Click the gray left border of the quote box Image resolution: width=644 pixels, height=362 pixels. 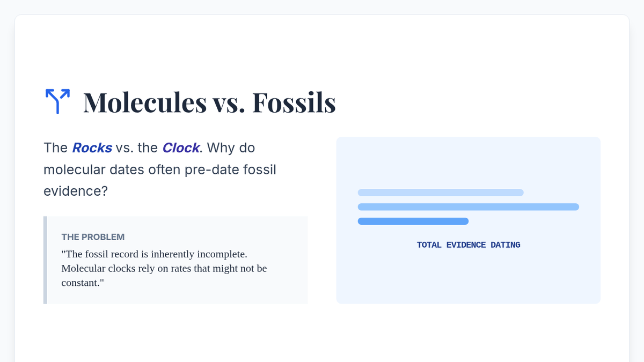(45, 260)
